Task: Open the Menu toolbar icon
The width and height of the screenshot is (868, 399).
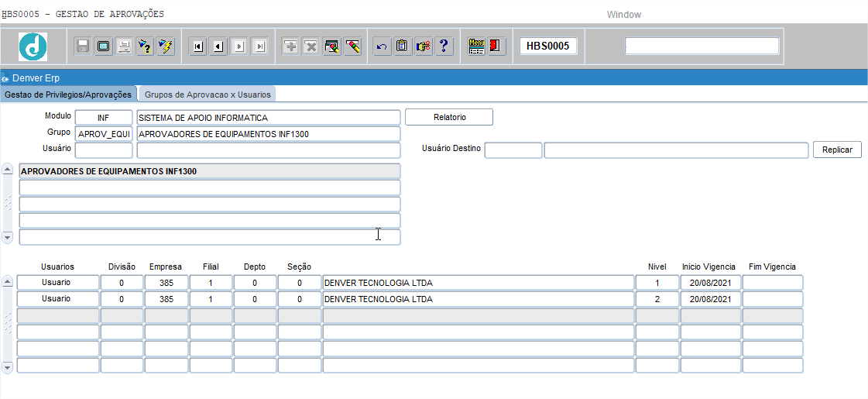Action: 476,46
